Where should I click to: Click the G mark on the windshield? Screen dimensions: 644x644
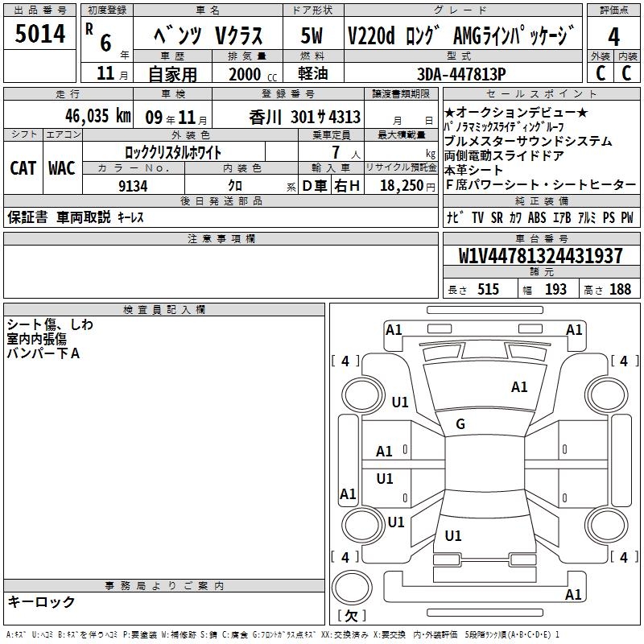pyautogui.click(x=460, y=424)
